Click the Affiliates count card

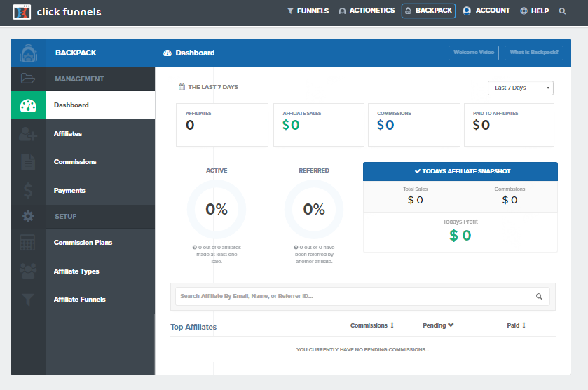pos(222,125)
